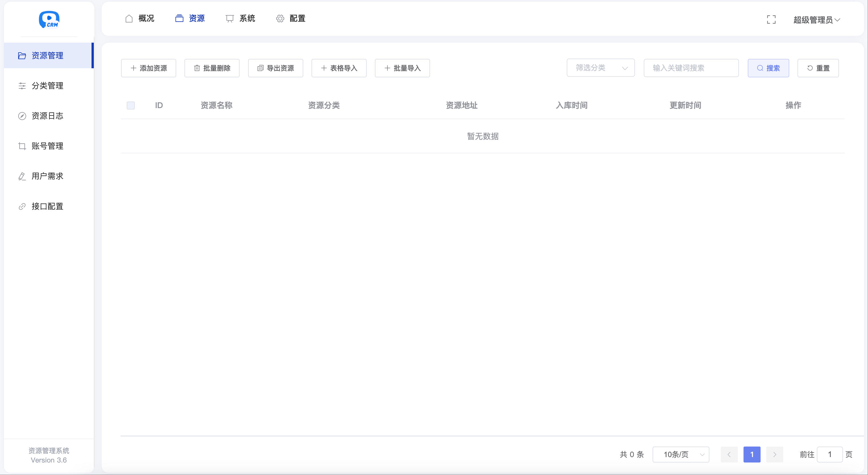Select page 1 in pagination
The height and width of the screenshot is (475, 868).
coord(752,455)
